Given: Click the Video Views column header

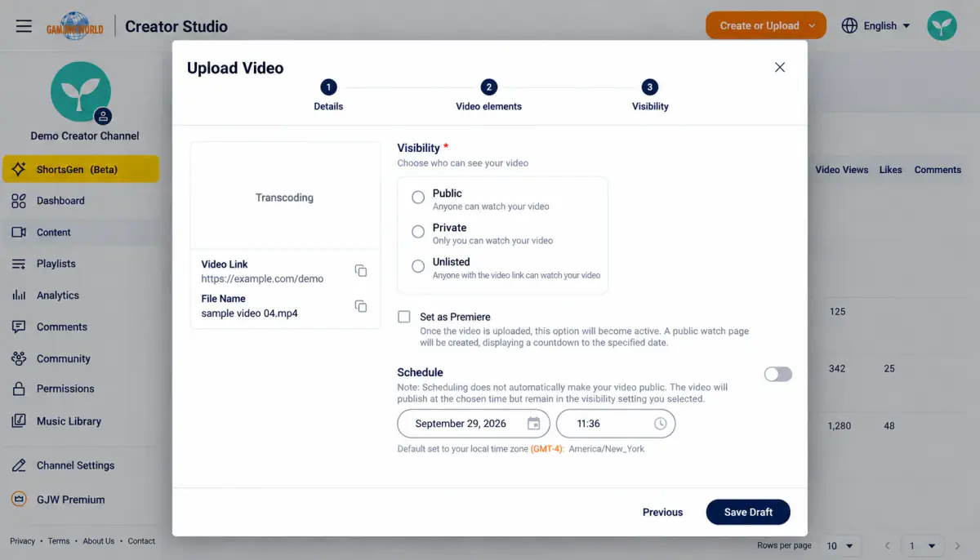Looking at the screenshot, I should tap(841, 170).
